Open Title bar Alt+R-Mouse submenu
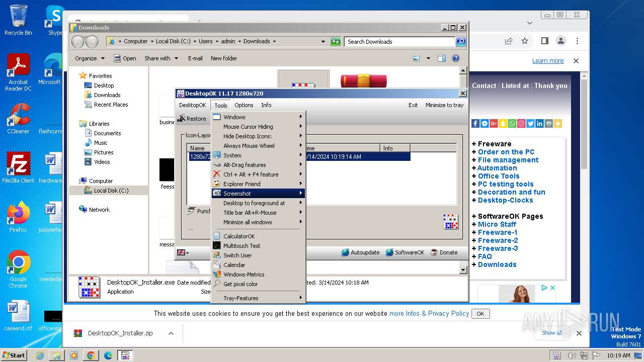 [258, 213]
